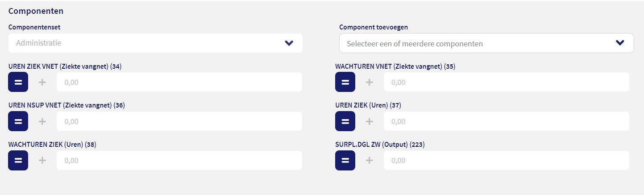
Task: Open the Component toevoegen dropdown
Action: 478,43
